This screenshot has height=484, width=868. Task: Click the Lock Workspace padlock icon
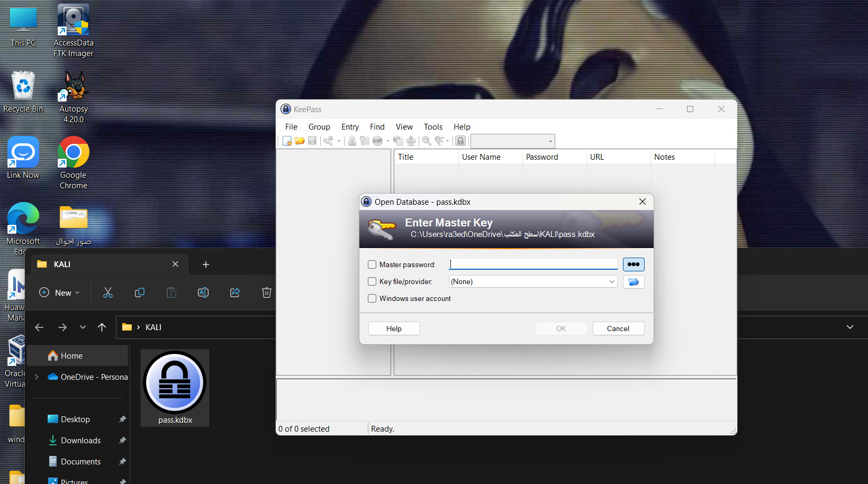(x=460, y=141)
